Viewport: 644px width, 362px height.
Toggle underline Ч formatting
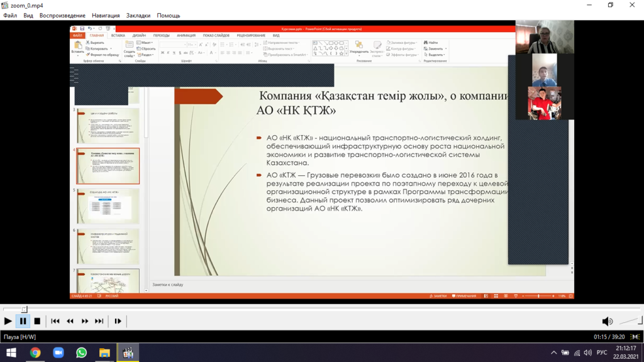click(174, 53)
